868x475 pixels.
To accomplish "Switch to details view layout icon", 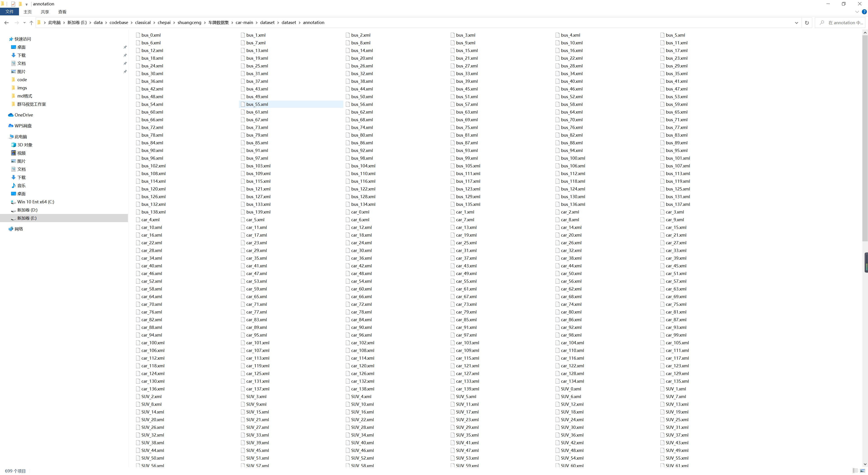I will pos(855,471).
